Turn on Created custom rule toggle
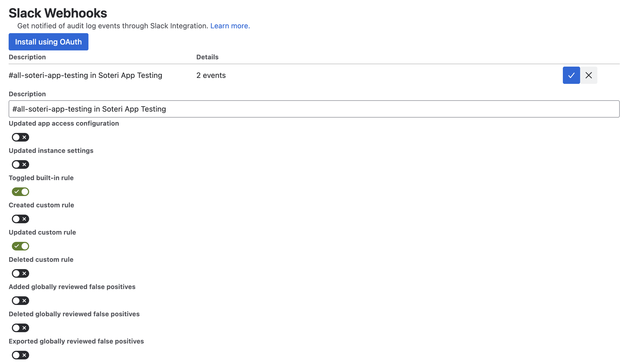Viewport: 630px width, 364px height. coord(20,219)
